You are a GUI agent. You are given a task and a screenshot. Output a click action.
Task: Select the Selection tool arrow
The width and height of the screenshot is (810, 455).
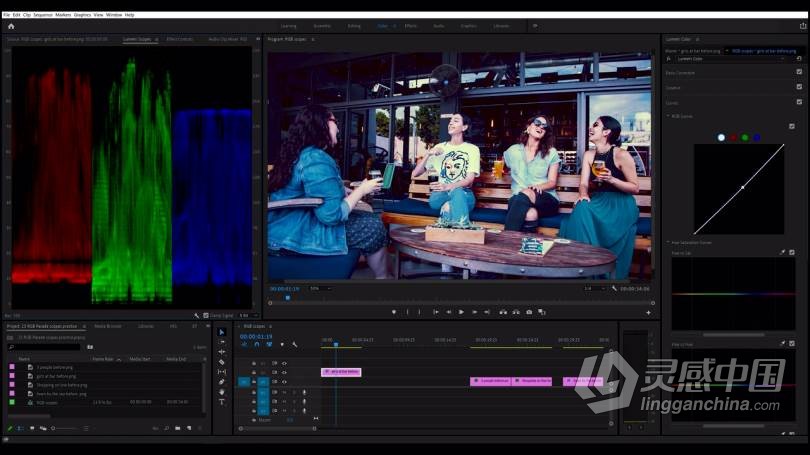222,332
